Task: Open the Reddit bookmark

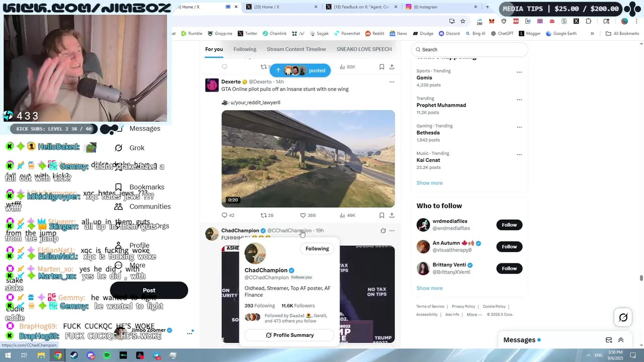Action: [375, 34]
